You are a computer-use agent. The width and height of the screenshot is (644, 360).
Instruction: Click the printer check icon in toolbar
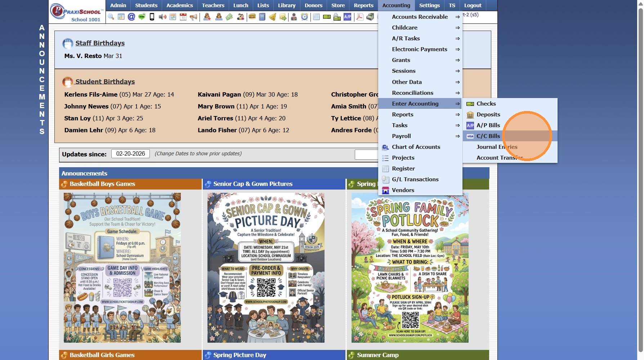pyautogui.click(x=337, y=17)
